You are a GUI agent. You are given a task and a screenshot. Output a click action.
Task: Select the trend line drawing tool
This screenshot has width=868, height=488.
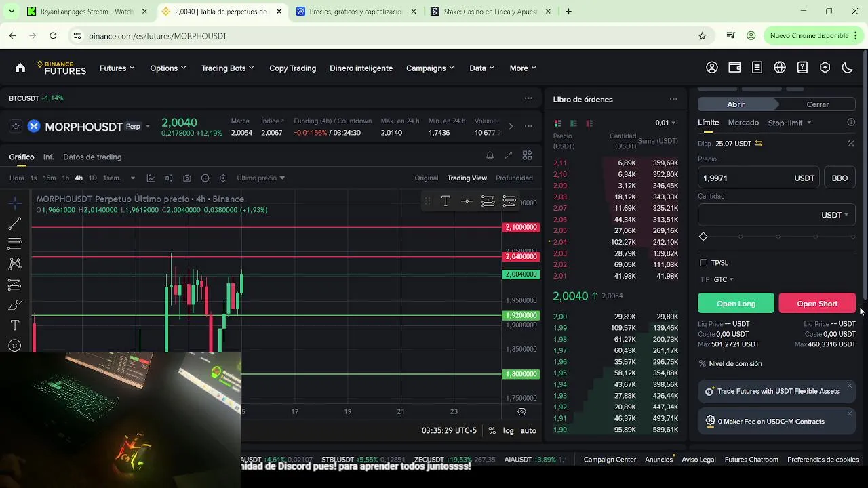(15, 224)
